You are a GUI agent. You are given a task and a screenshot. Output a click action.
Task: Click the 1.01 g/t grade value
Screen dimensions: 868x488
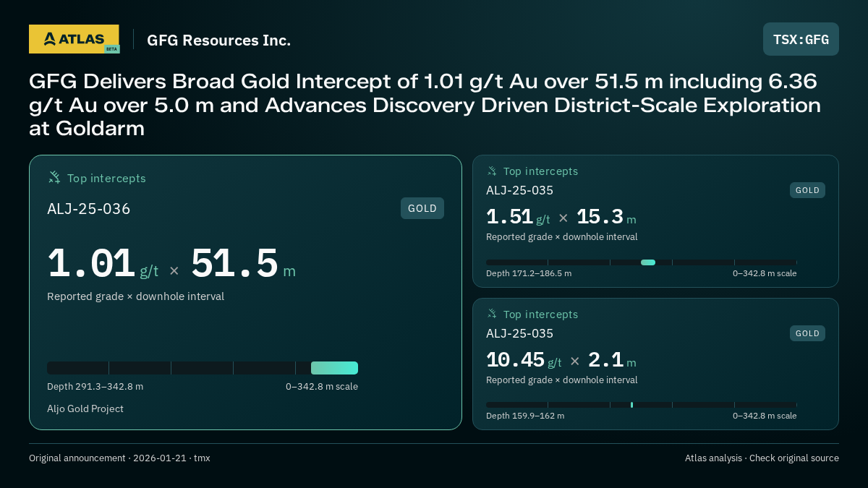click(103, 265)
